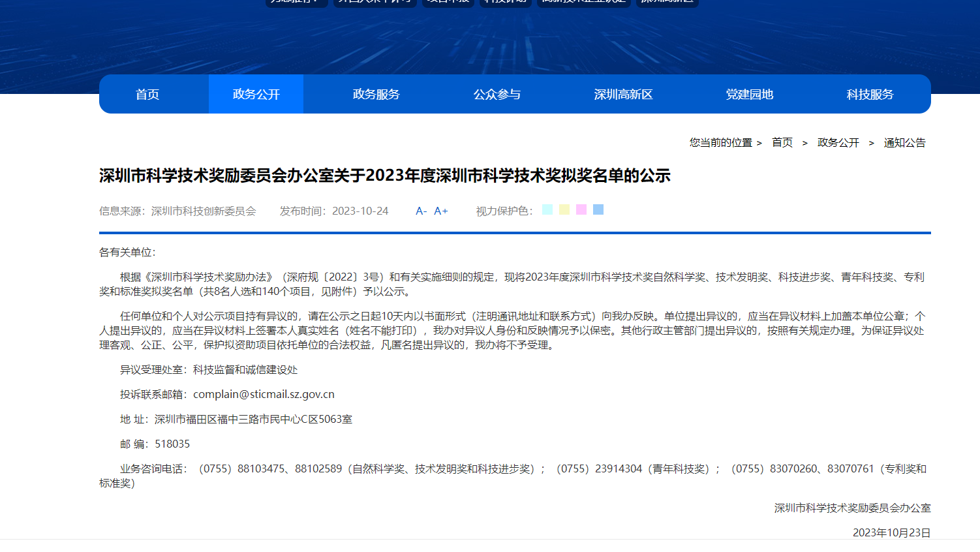Open the 首页 navigation tab

point(147,95)
